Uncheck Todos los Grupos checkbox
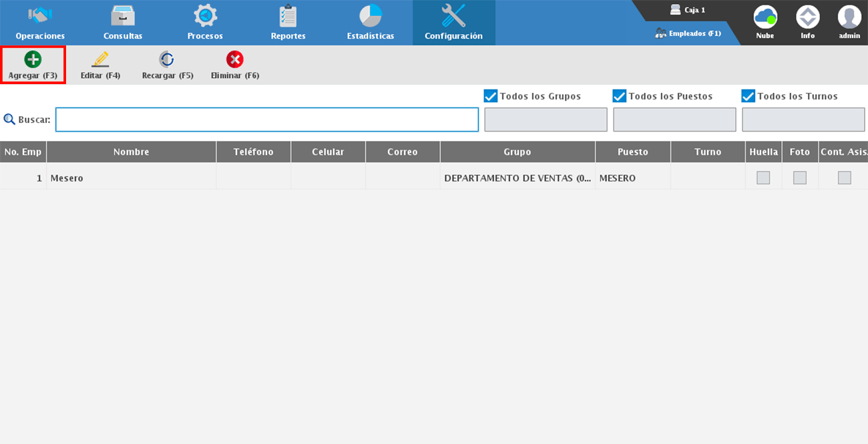Screen dimensions: 868x444 pyautogui.click(x=491, y=96)
